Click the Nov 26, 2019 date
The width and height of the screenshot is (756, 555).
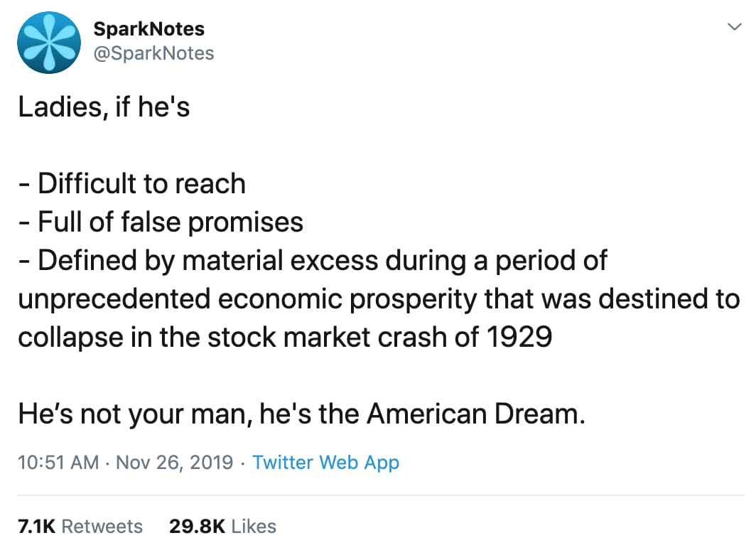click(x=174, y=463)
